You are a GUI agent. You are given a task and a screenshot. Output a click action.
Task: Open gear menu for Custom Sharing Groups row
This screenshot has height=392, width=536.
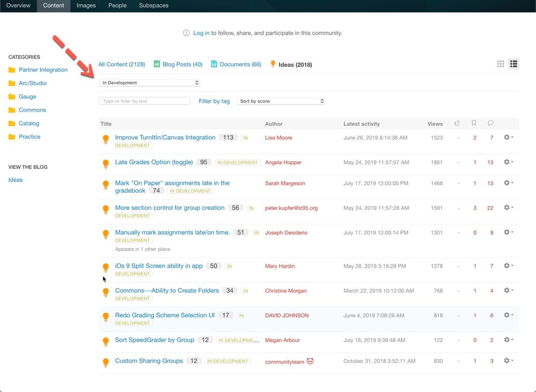click(508, 360)
